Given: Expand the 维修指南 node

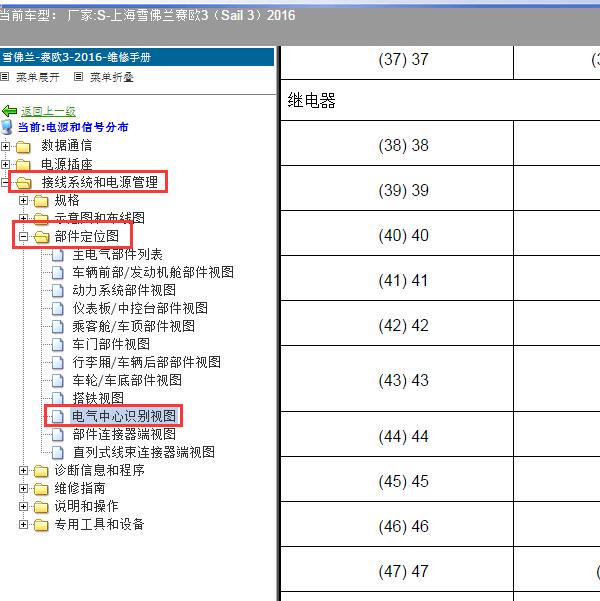Looking at the screenshot, I should [23, 488].
